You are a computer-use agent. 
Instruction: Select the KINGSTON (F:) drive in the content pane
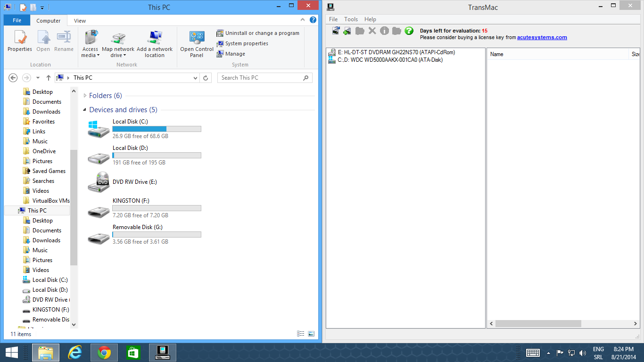144,208
